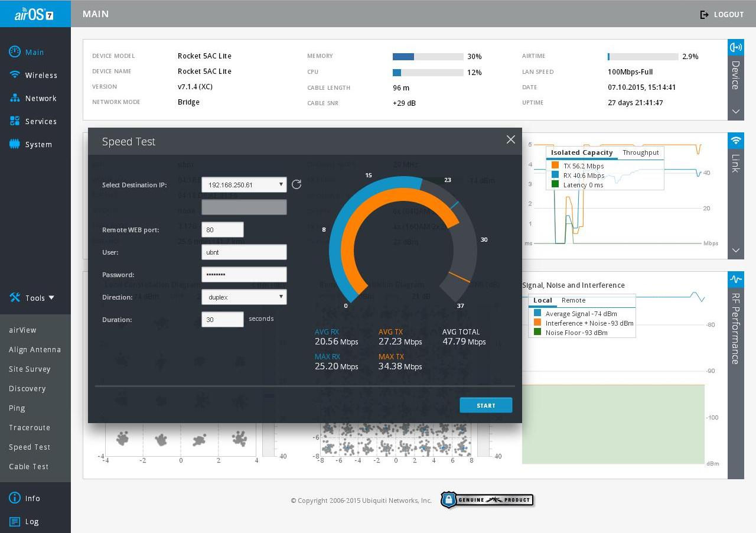Open the Info page
This screenshot has height=533, width=756.
(32, 498)
